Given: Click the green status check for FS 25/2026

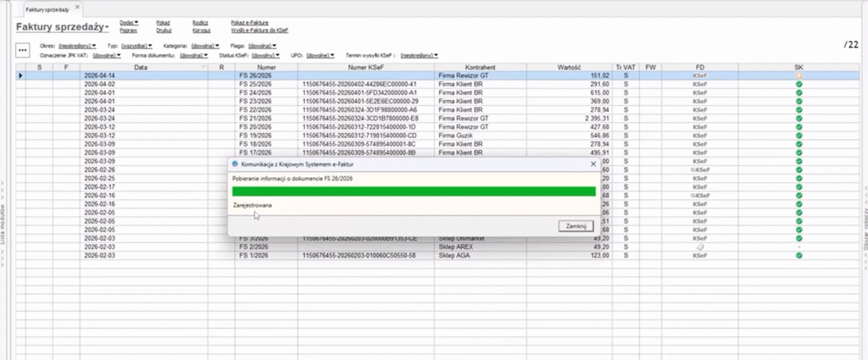Looking at the screenshot, I should click(798, 85).
